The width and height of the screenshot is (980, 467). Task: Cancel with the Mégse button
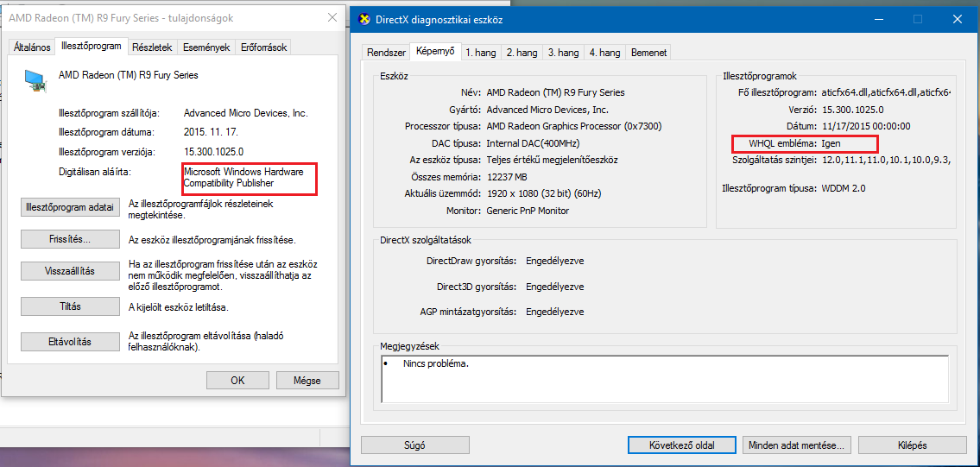307,380
